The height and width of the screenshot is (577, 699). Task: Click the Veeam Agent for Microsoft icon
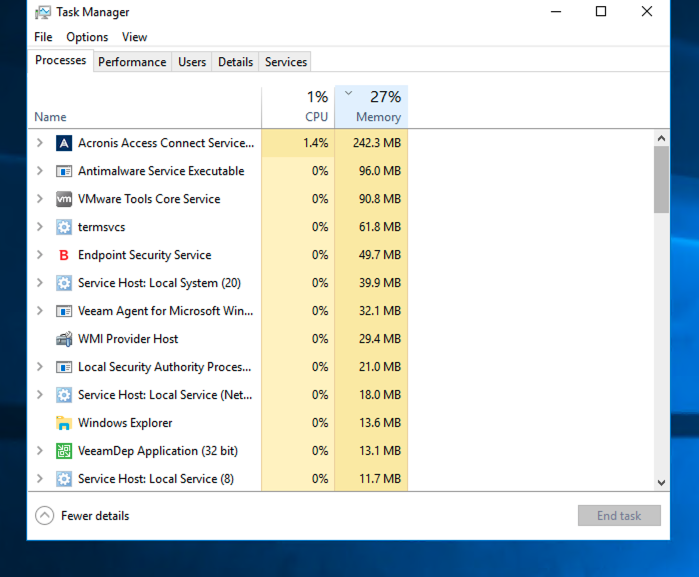(x=64, y=311)
